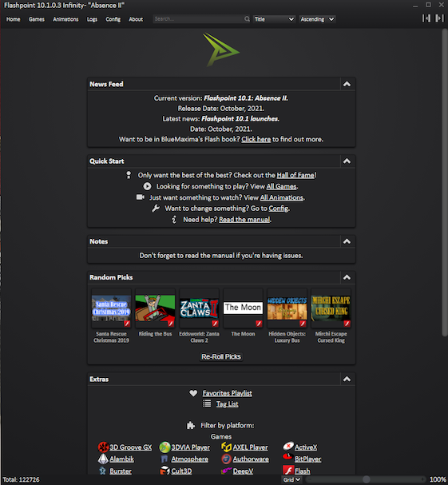Follow the All Animations link

282,197
